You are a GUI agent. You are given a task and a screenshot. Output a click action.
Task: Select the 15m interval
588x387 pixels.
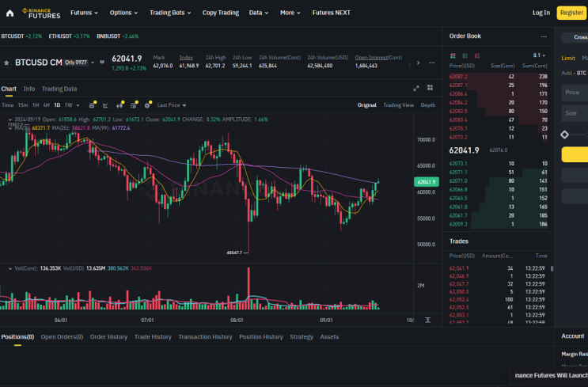click(x=23, y=105)
